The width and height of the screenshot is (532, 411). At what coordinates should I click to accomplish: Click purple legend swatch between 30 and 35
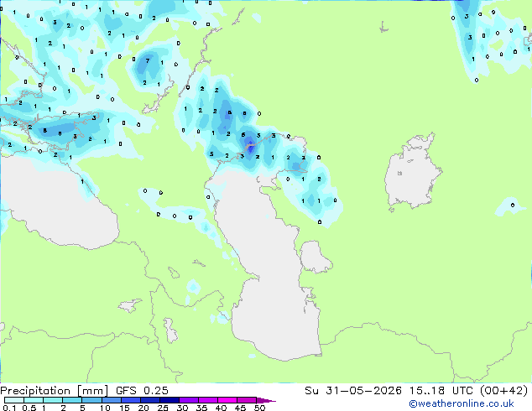(x=188, y=400)
